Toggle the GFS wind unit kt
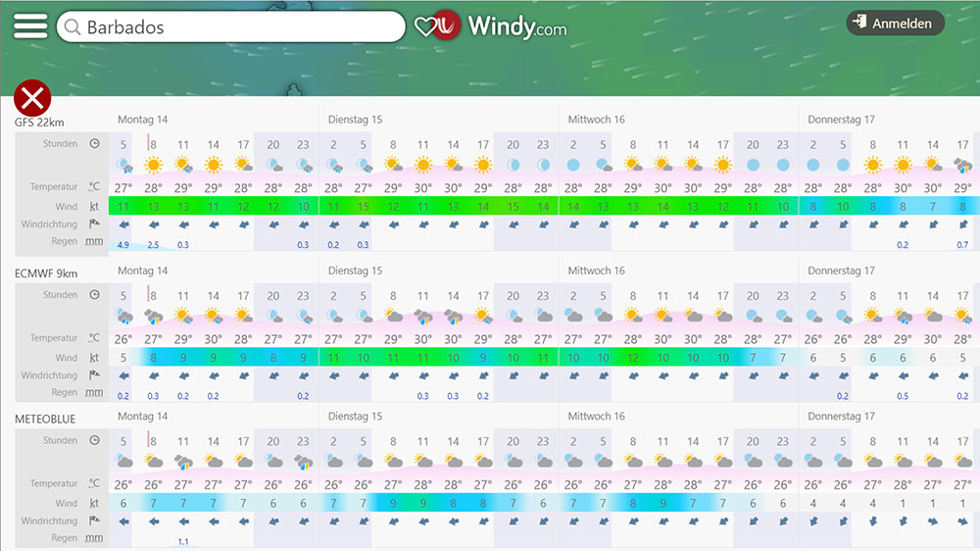Screen dimensions: 980x551 click(x=94, y=207)
